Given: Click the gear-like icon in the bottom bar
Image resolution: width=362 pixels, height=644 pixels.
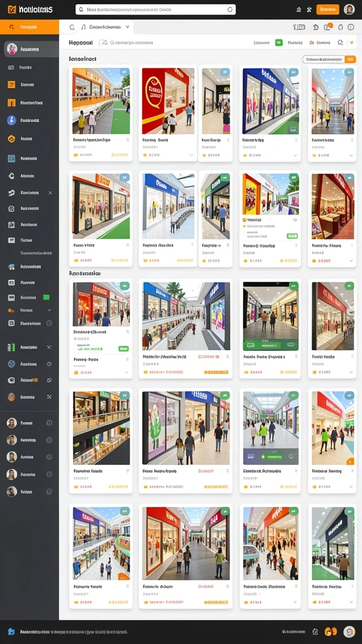Looking at the screenshot, I should [x=315, y=631].
